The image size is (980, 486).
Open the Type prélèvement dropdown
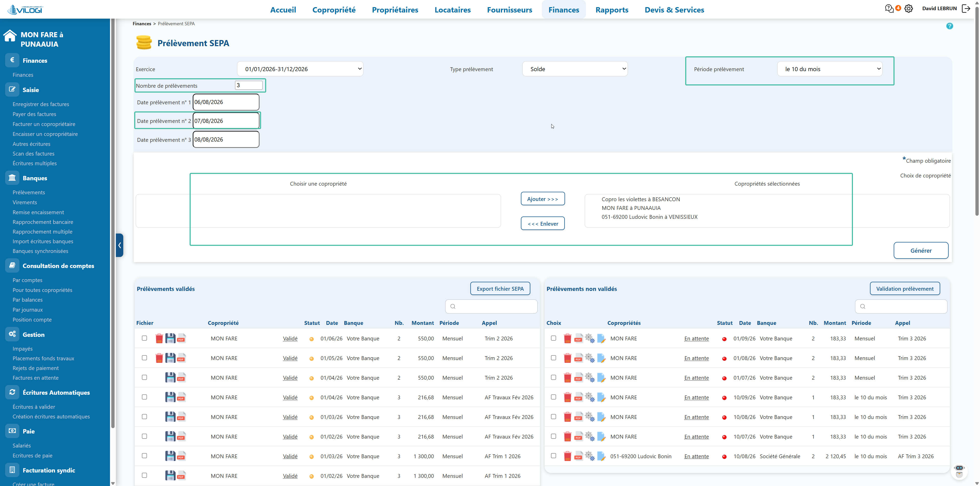click(x=575, y=69)
